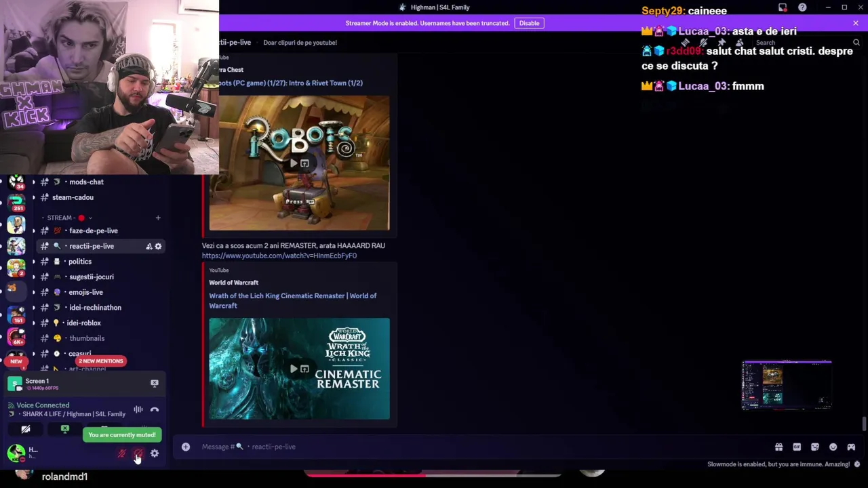Disconnect from voice with the hang-up icon
Image resolution: width=868 pixels, height=488 pixels.
155,409
